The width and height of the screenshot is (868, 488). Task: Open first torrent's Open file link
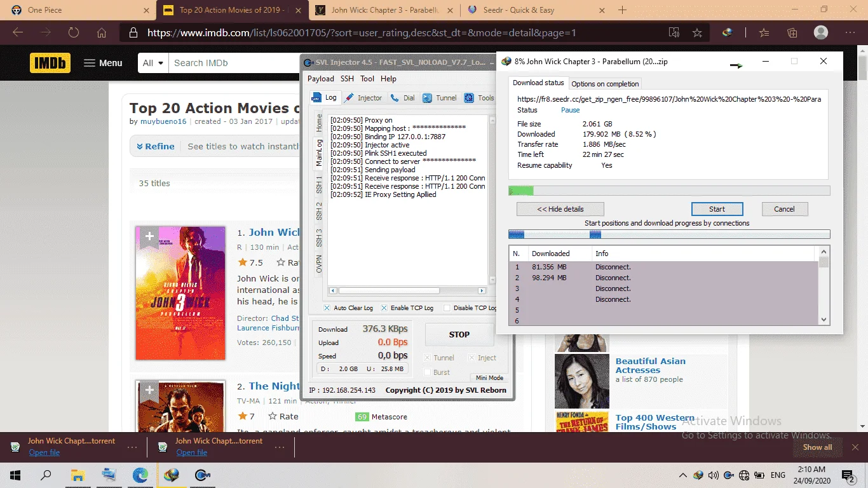pos(44,452)
